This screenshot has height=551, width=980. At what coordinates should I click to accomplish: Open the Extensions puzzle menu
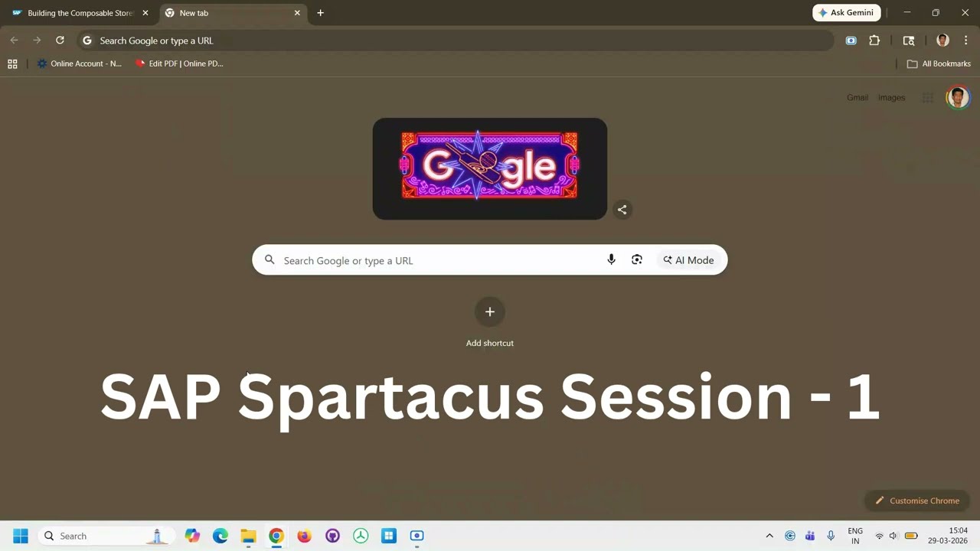[874, 41]
